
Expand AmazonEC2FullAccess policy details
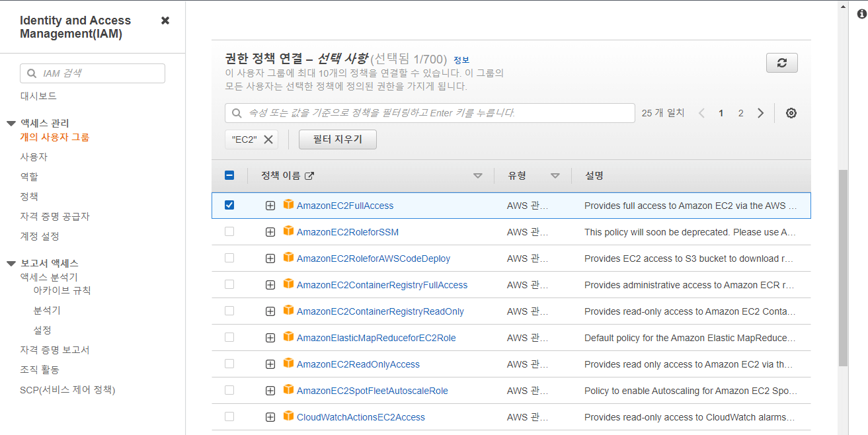[270, 206]
